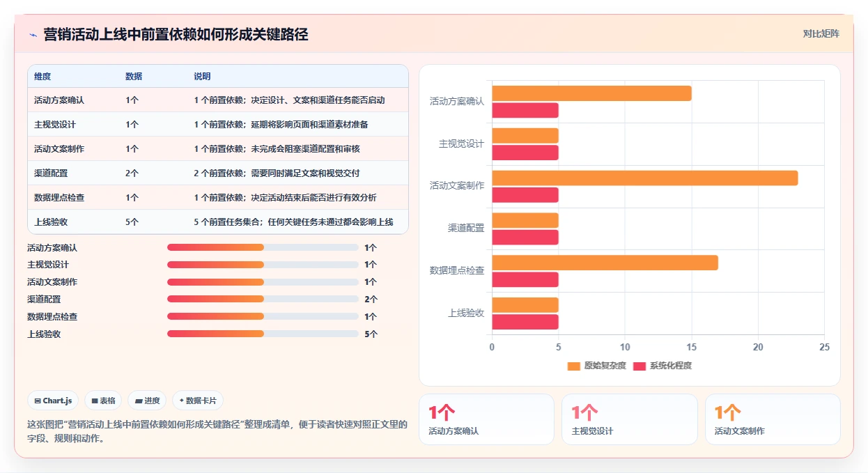The height and width of the screenshot is (473, 868).
Task: Click the summary paragraph starting with 这张图把
Action: tap(217, 431)
